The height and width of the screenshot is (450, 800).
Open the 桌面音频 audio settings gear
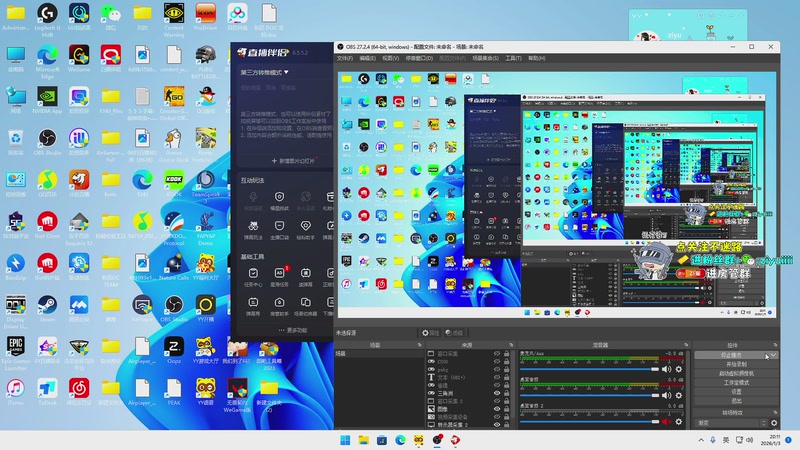pyautogui.click(x=679, y=395)
